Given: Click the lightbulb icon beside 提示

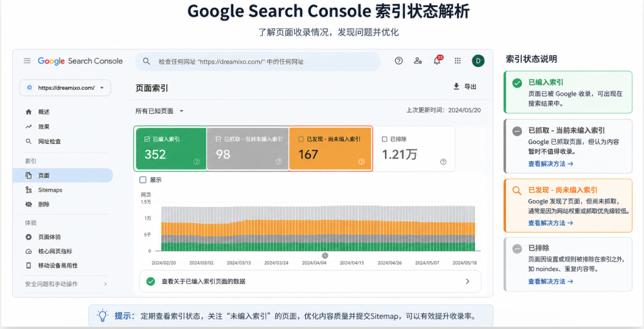Looking at the screenshot, I should pyautogui.click(x=102, y=316).
